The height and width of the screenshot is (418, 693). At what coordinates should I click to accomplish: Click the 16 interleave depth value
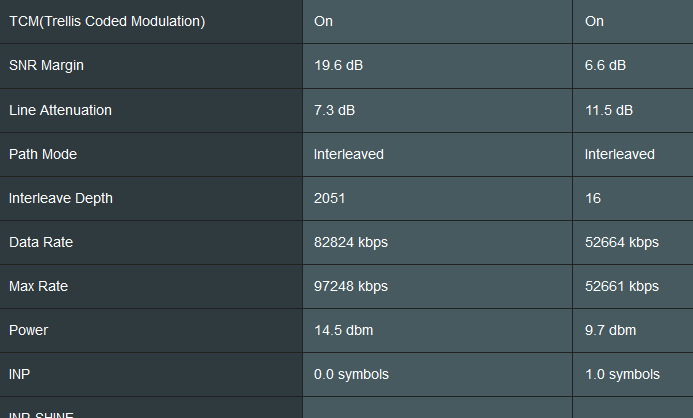point(593,198)
